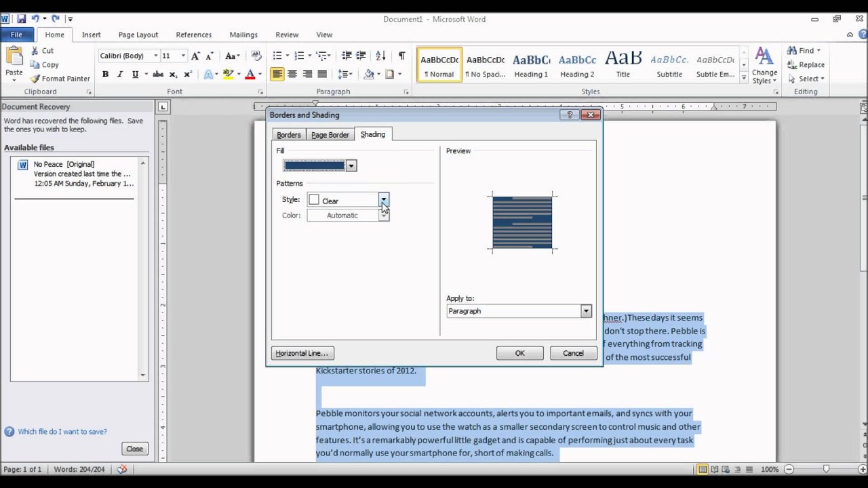Click the Copy command

(x=44, y=65)
